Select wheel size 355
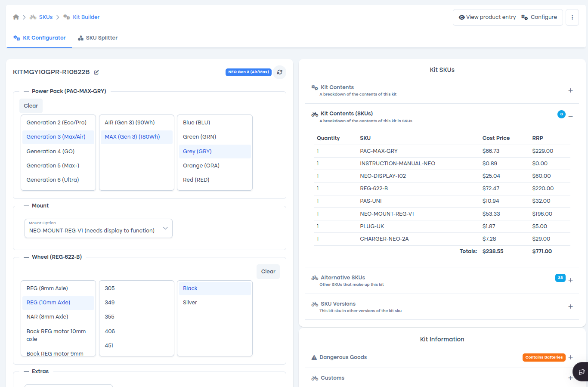The width and height of the screenshot is (588, 387). 136,317
